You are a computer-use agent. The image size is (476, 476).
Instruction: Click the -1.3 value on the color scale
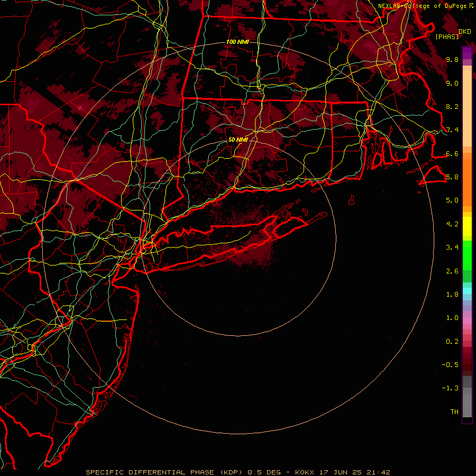[x=450, y=388]
